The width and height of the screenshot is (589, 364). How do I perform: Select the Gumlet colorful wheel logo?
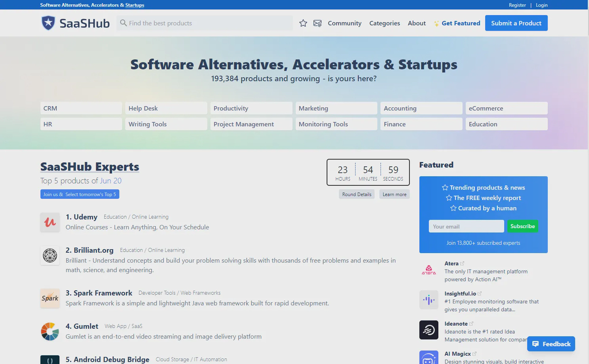50,331
